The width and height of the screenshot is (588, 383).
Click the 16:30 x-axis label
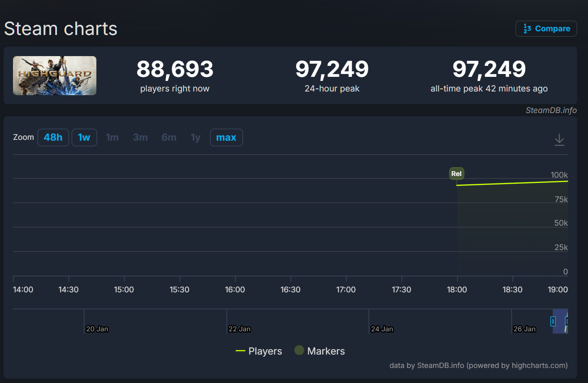coord(290,289)
